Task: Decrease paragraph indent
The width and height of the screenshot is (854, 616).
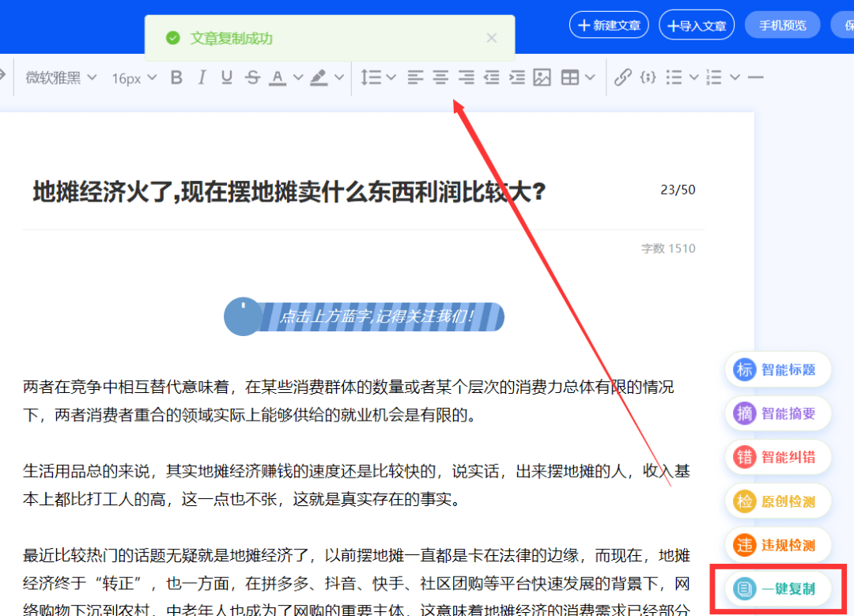Action: tap(491, 77)
